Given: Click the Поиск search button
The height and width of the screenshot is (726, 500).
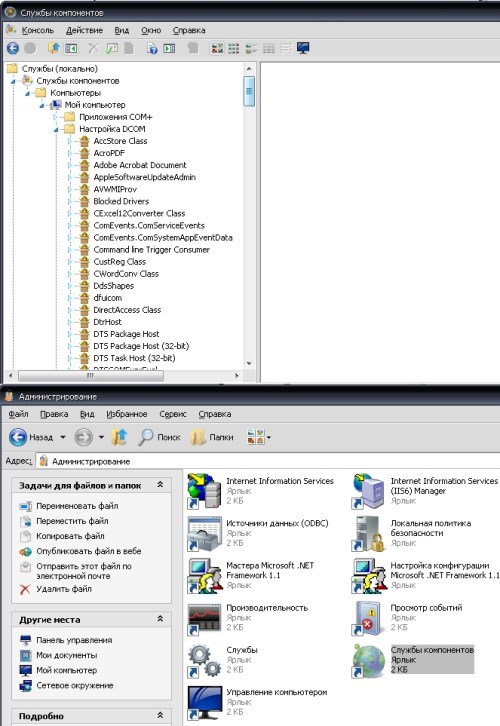Looking at the screenshot, I should tap(159, 437).
